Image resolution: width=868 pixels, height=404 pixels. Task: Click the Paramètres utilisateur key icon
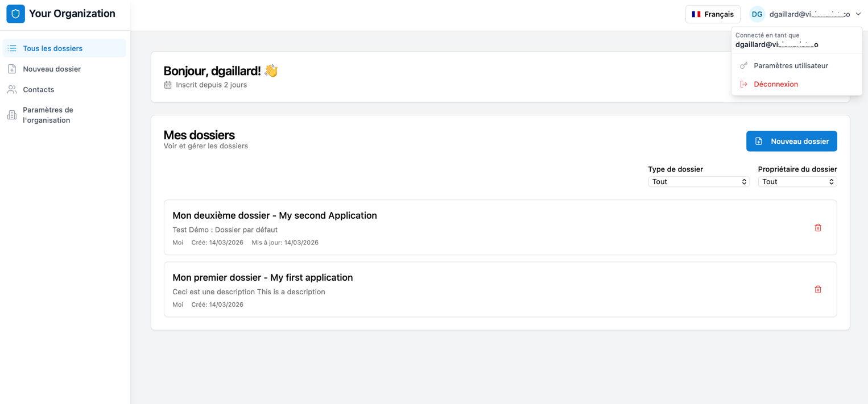(744, 65)
